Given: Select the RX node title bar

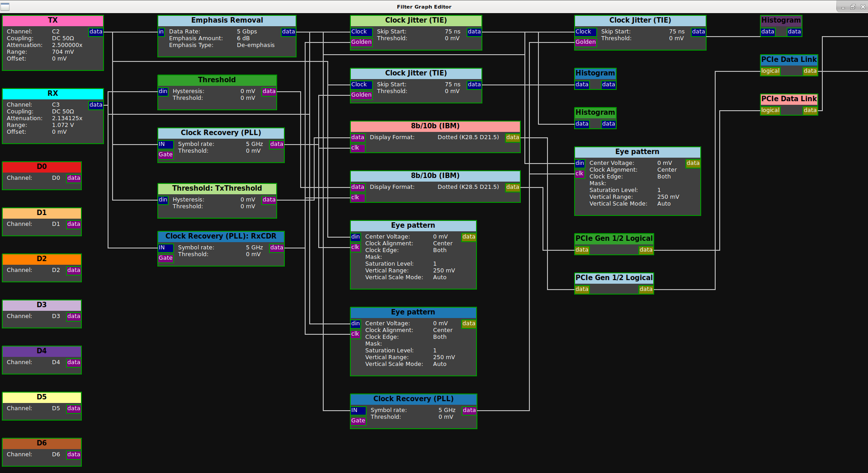Looking at the screenshot, I should 53,94.
